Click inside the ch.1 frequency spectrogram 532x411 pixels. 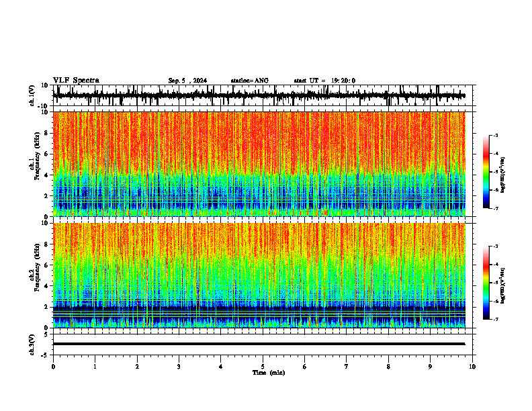click(x=259, y=164)
